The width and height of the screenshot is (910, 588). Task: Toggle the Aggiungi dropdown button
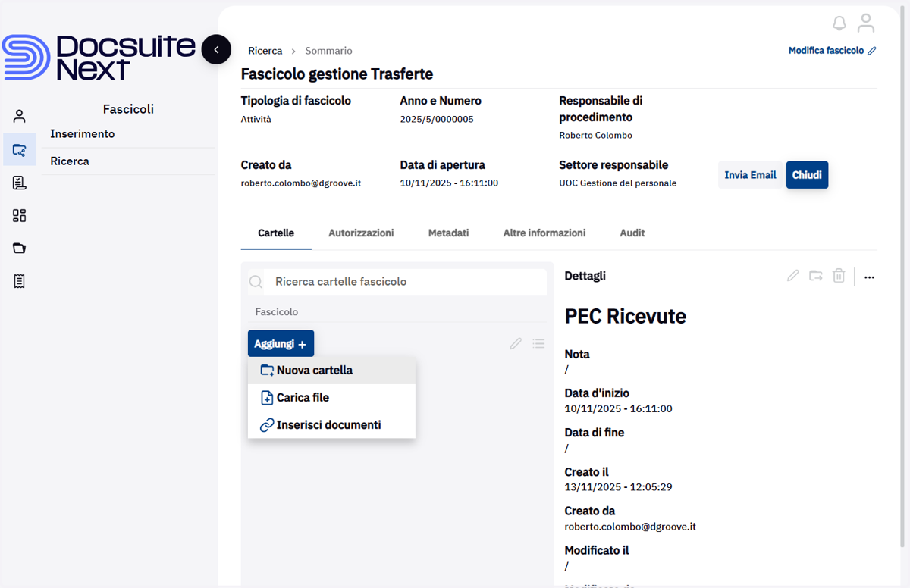(281, 344)
